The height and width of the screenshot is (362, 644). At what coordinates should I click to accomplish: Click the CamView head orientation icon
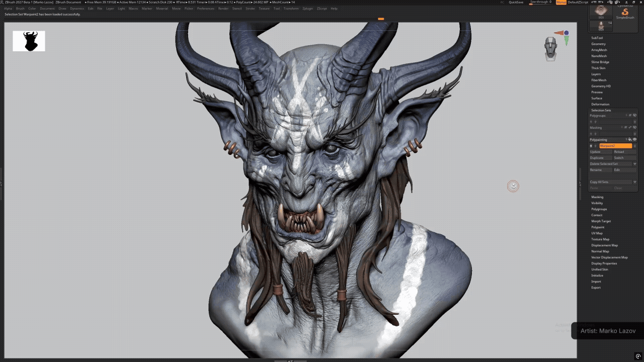pos(551,49)
